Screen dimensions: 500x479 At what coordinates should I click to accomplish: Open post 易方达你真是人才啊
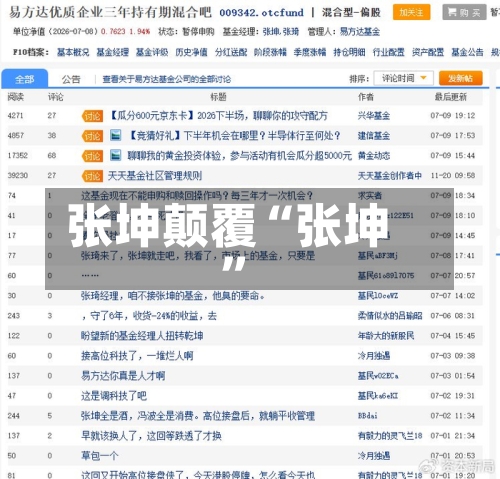click(123, 376)
